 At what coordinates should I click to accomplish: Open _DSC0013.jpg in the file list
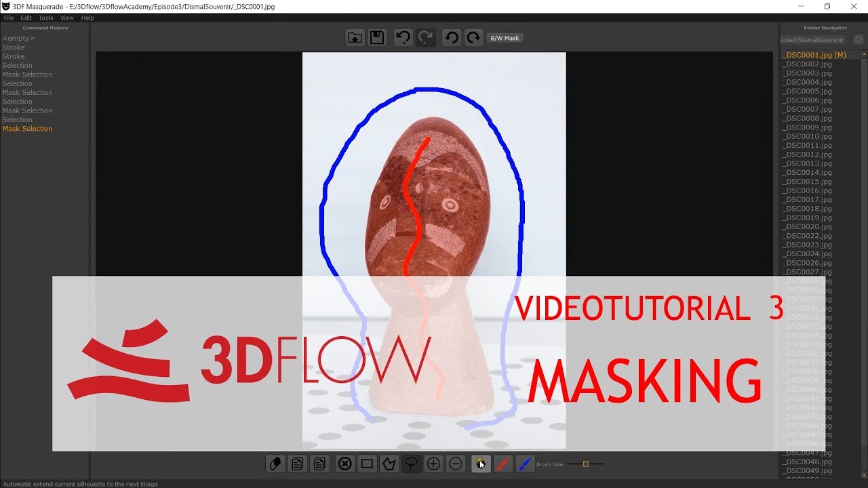(807, 163)
